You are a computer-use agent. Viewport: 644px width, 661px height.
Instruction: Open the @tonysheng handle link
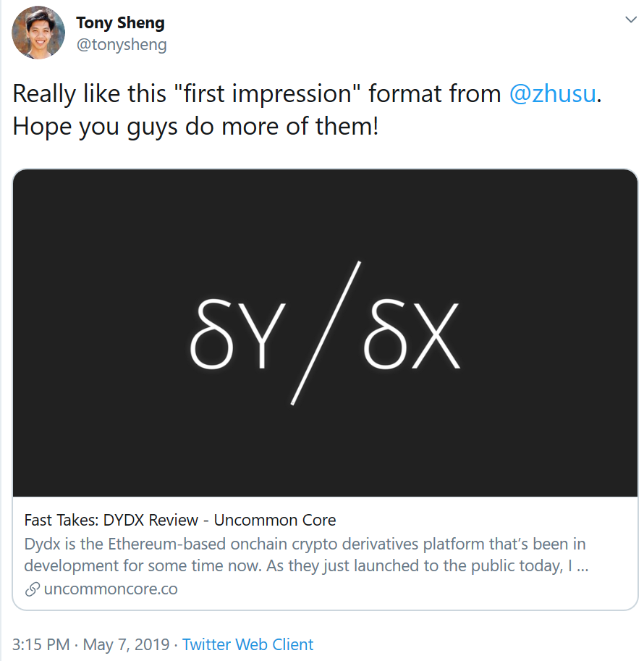click(x=122, y=44)
